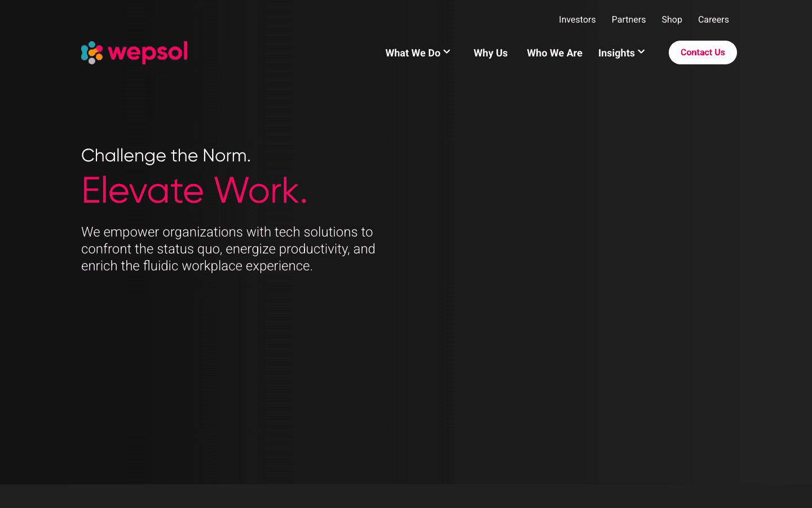Image resolution: width=812 pixels, height=508 pixels.
Task: Open the What We Do menu
Action: coord(413,53)
